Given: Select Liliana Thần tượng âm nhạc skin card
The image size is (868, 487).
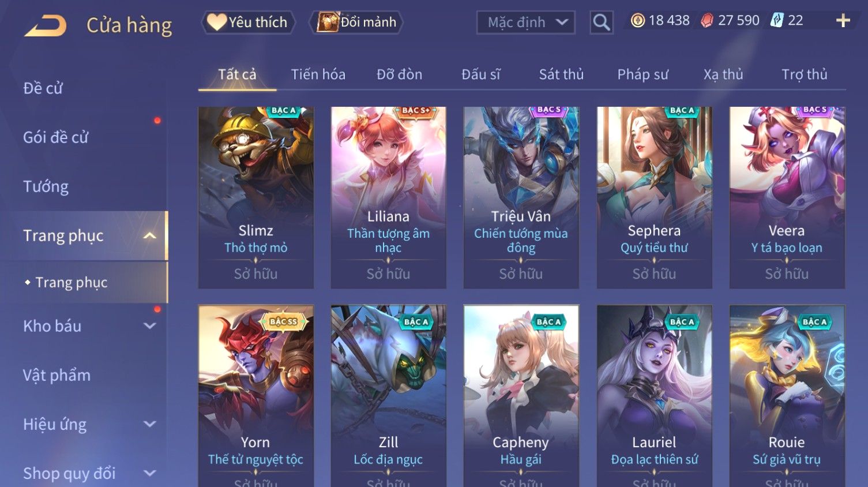Looking at the screenshot, I should [388, 197].
